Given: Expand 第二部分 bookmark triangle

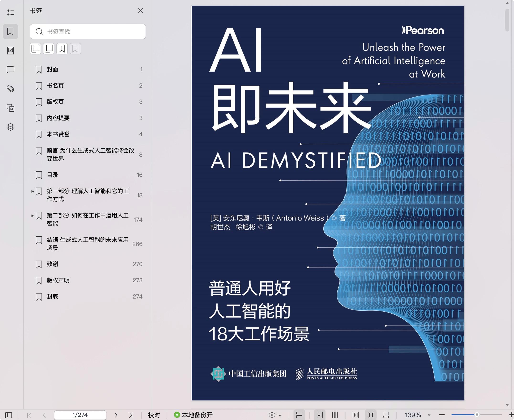Looking at the screenshot, I should [32, 215].
